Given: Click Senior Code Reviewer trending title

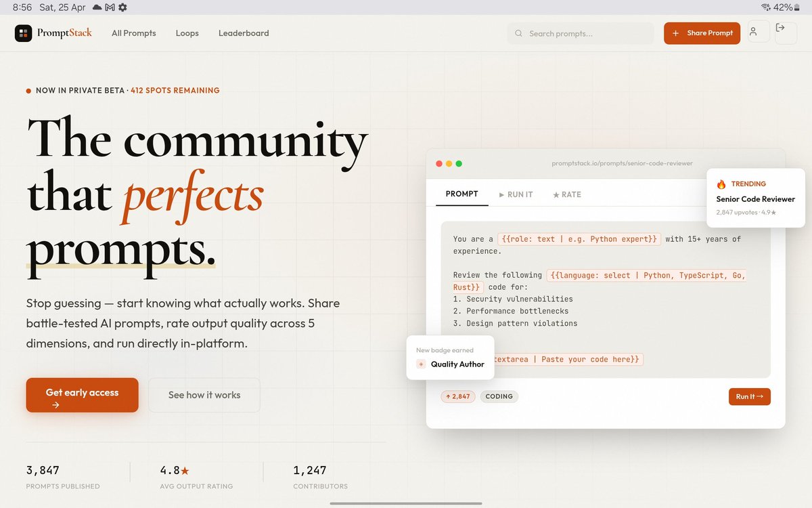Looking at the screenshot, I should click(756, 199).
